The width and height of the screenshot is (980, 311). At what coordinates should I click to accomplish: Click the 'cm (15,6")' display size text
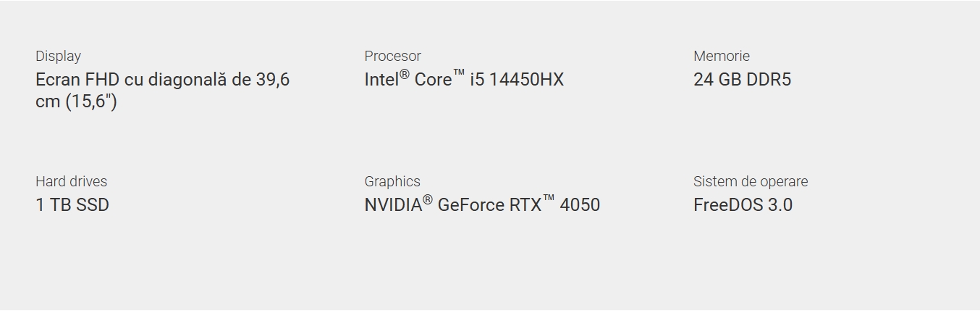coord(76,101)
